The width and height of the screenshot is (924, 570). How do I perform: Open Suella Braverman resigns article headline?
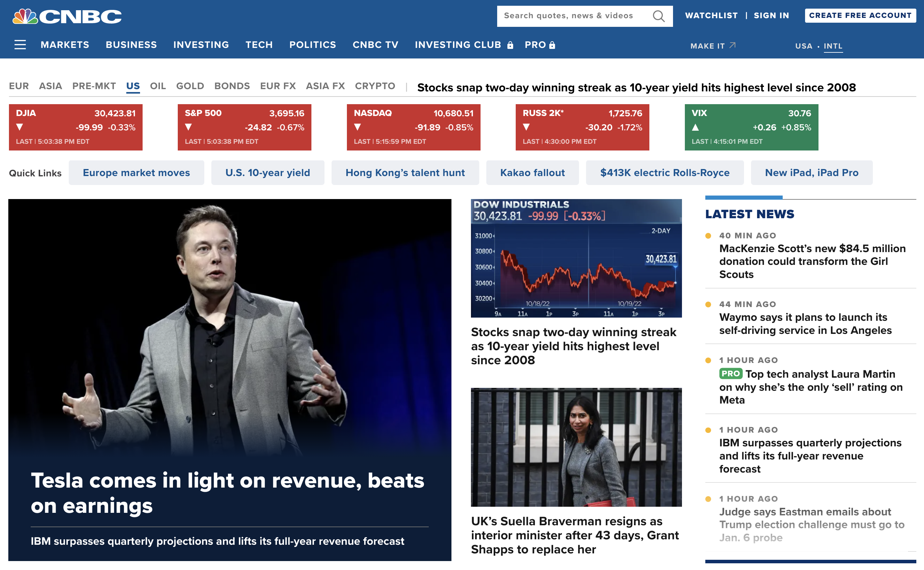pos(575,535)
